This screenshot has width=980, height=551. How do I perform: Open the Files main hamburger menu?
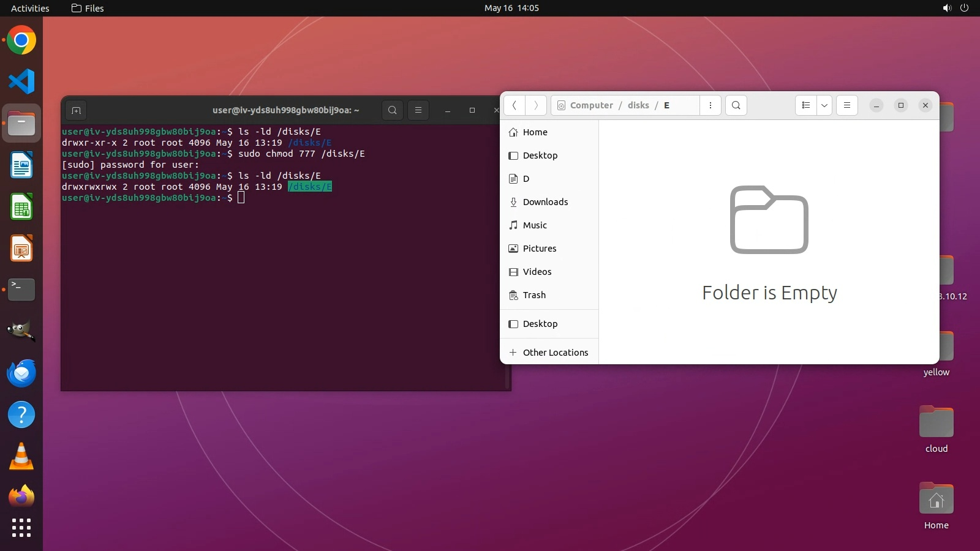tap(847, 105)
